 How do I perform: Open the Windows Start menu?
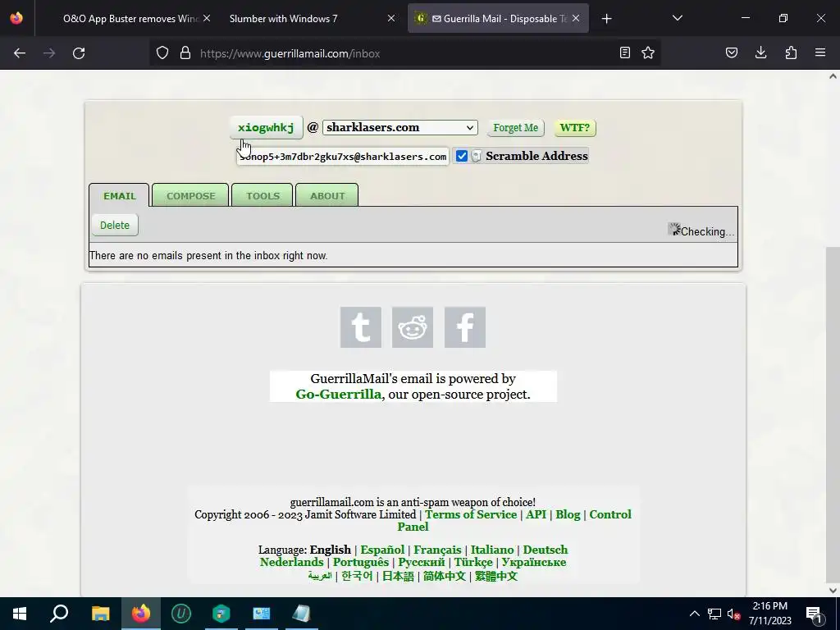[x=20, y=614]
